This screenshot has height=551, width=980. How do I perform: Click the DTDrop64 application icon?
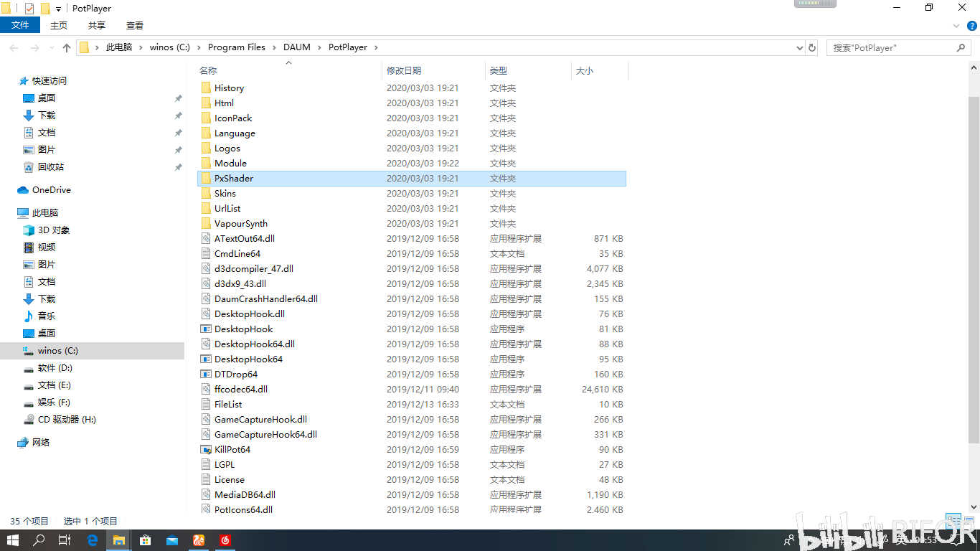pos(206,375)
